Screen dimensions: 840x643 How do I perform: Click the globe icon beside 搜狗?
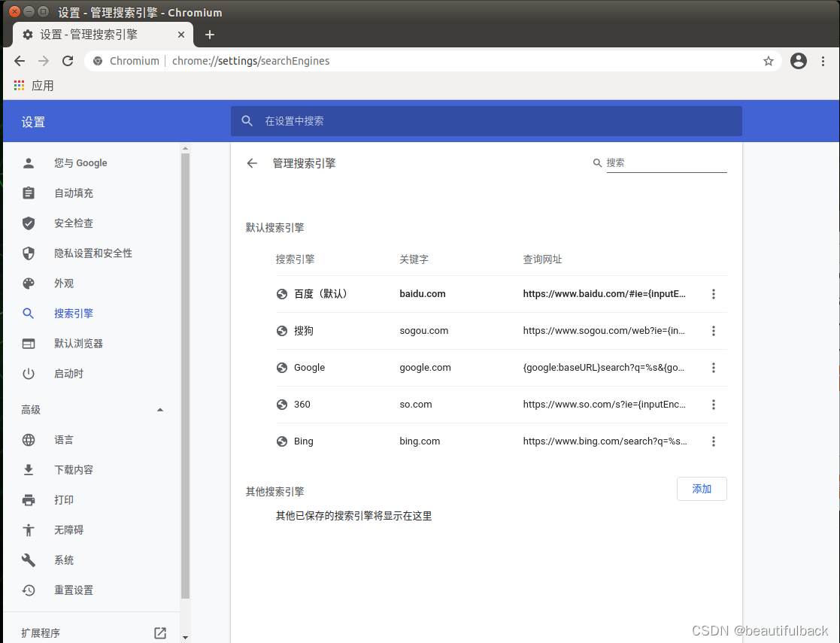coord(282,331)
